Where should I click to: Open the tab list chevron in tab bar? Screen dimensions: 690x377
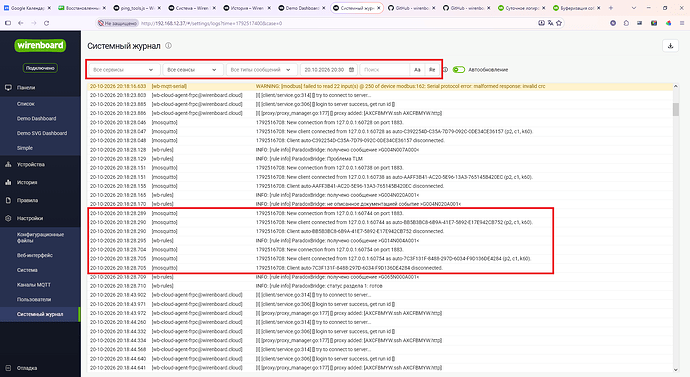point(634,8)
